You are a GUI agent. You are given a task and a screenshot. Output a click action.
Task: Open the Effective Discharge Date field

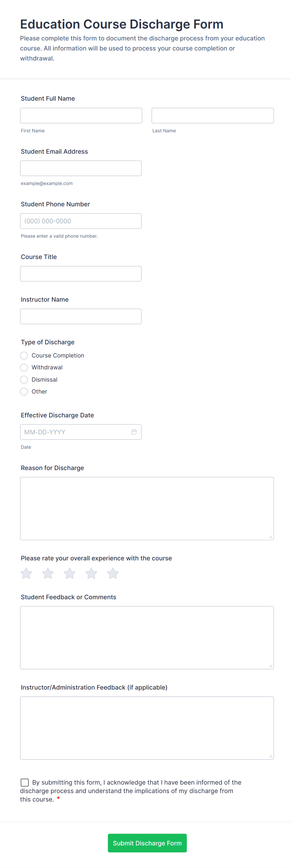tap(74, 432)
